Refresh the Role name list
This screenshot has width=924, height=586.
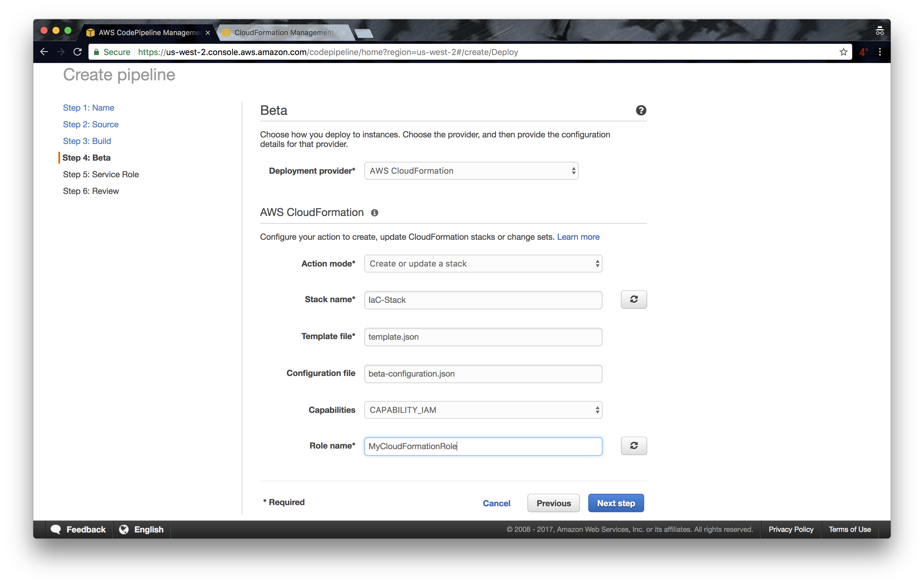click(633, 446)
